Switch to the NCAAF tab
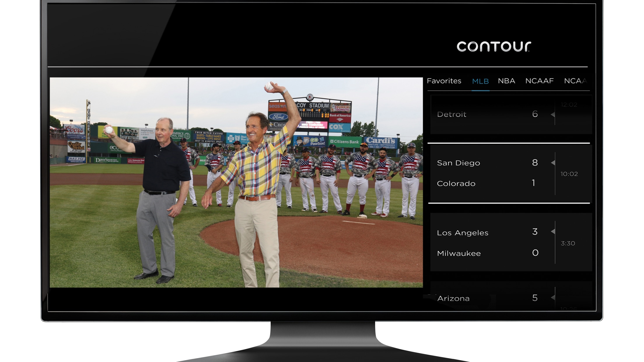The width and height of the screenshot is (644, 362). 539,81
